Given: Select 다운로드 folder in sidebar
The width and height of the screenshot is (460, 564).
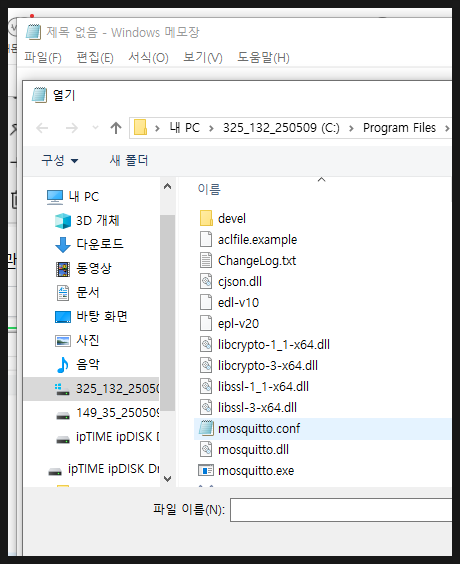Looking at the screenshot, I should (100, 244).
